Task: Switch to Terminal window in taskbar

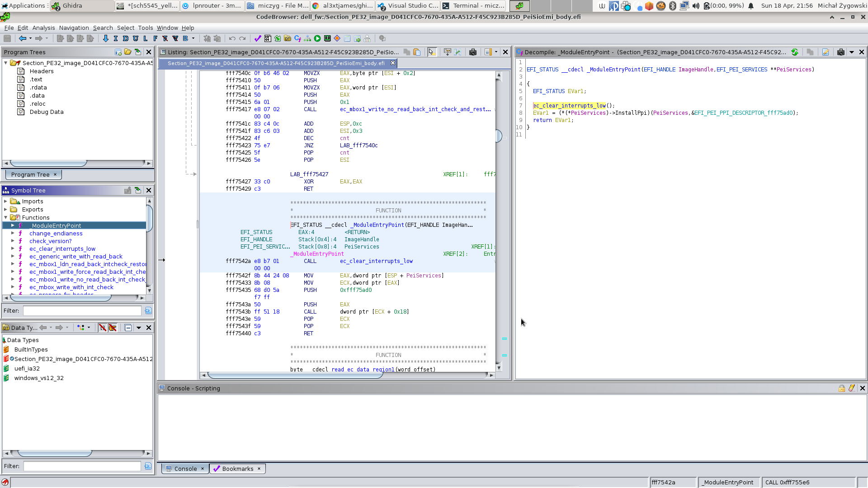Action: [473, 5]
